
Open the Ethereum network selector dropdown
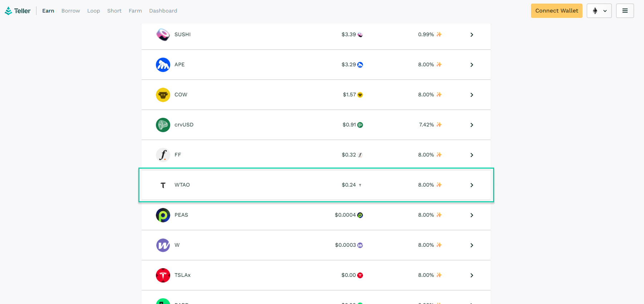[x=599, y=11]
